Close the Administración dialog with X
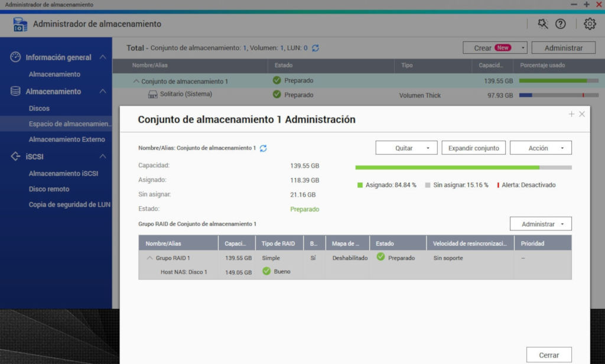Viewport: 605px width, 364px height. pyautogui.click(x=582, y=114)
